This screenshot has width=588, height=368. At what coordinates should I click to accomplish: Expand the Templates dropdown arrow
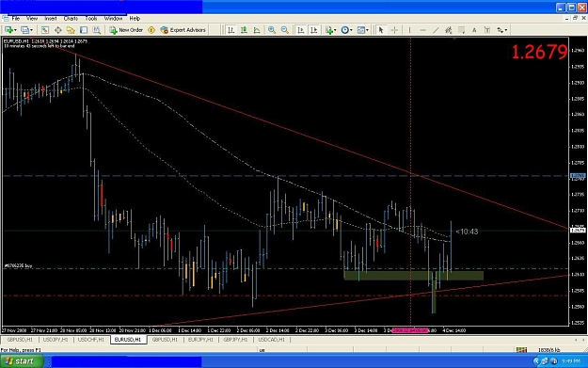pos(368,30)
